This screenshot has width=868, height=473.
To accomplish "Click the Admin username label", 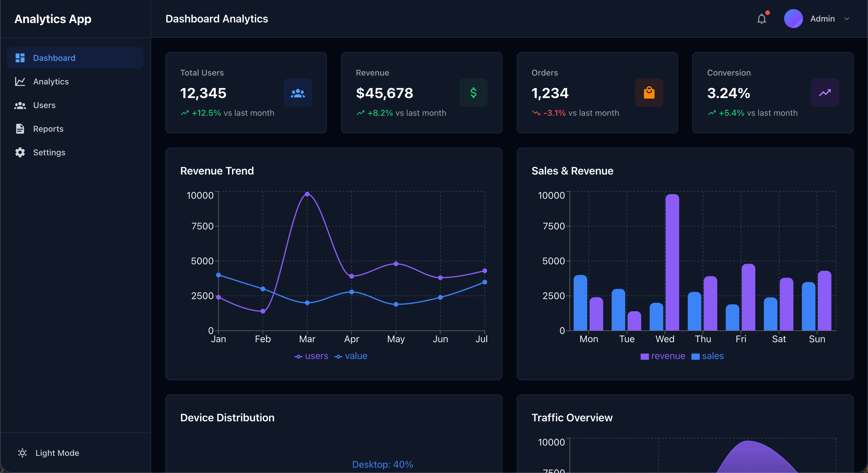I will [x=823, y=19].
